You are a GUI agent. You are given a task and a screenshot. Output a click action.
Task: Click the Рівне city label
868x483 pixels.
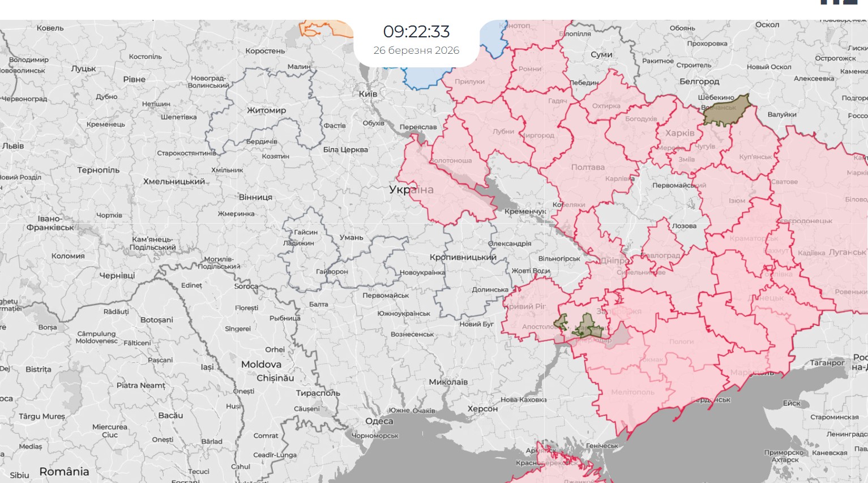pos(134,79)
